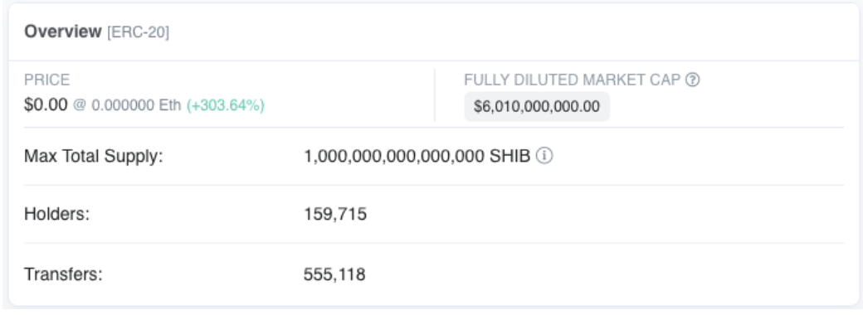Click the vertical divider beside market cap
Screen dimensions: 868x315
point(435,95)
